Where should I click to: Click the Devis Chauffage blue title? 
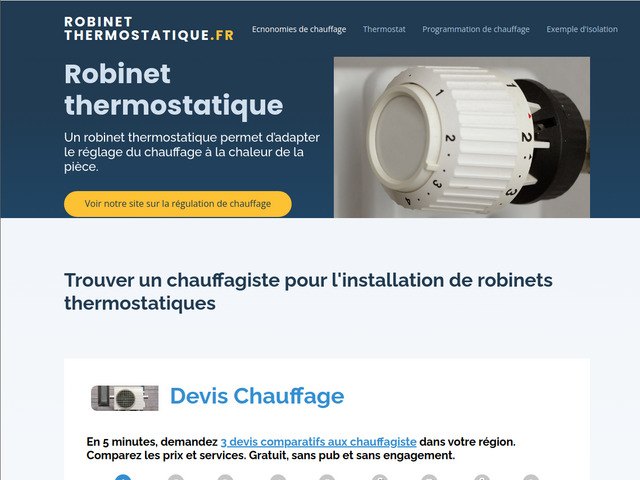[x=257, y=396]
